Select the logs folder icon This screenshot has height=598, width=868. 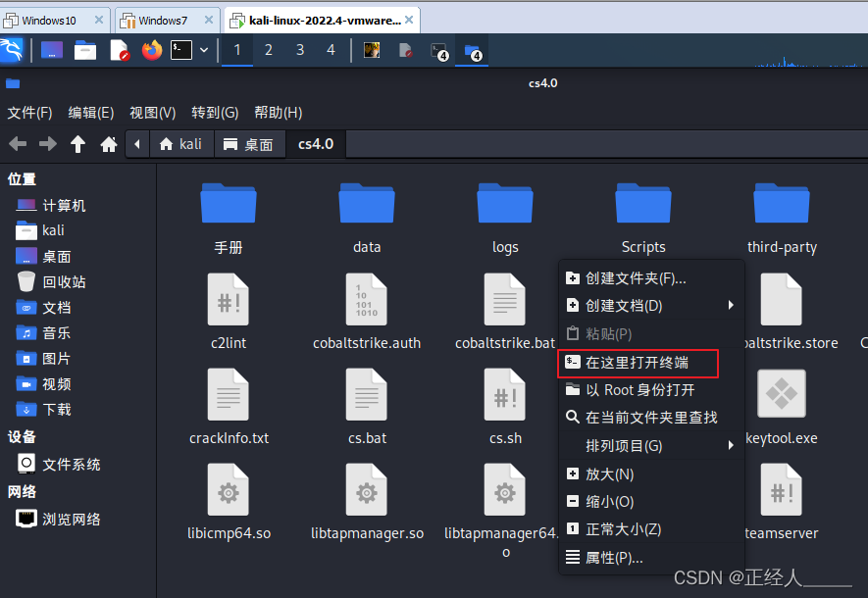pos(505,204)
